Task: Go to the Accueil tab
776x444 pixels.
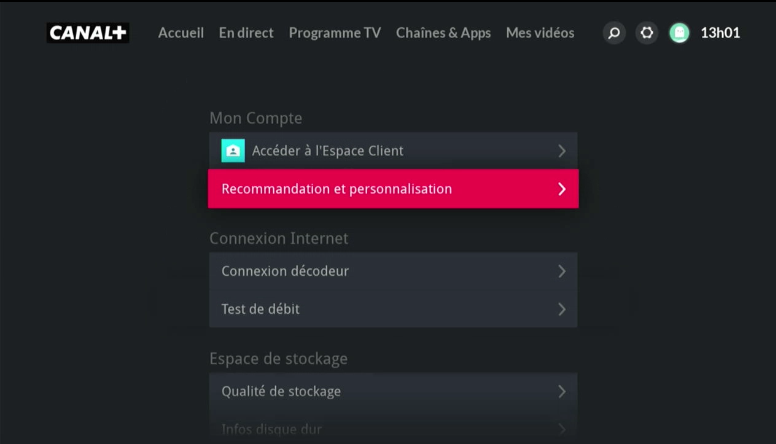Action: [181, 33]
